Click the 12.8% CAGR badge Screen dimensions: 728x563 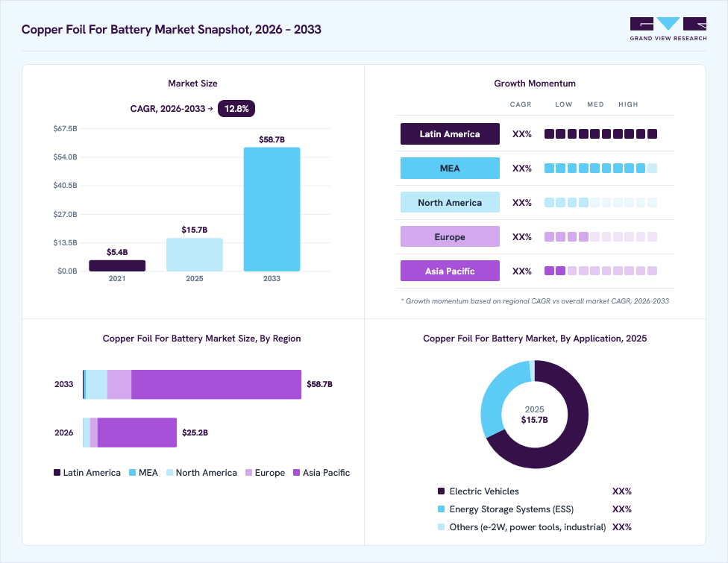pos(236,109)
